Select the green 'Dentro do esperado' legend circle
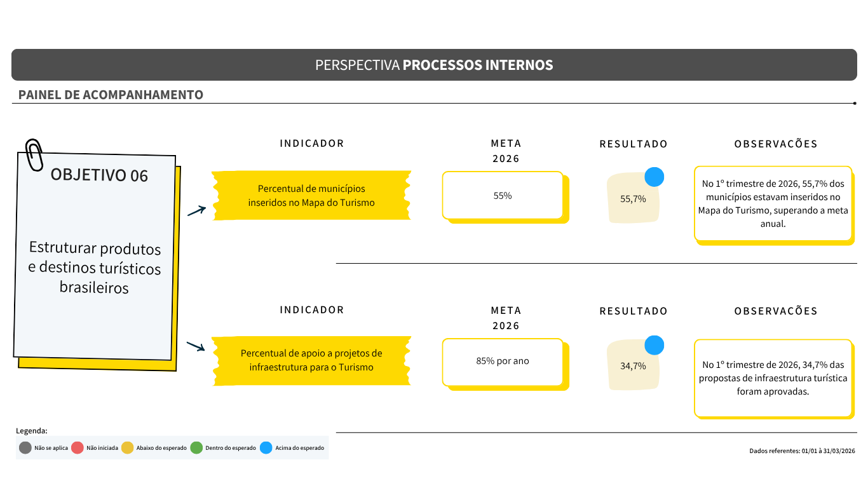The width and height of the screenshot is (868, 488). click(196, 447)
